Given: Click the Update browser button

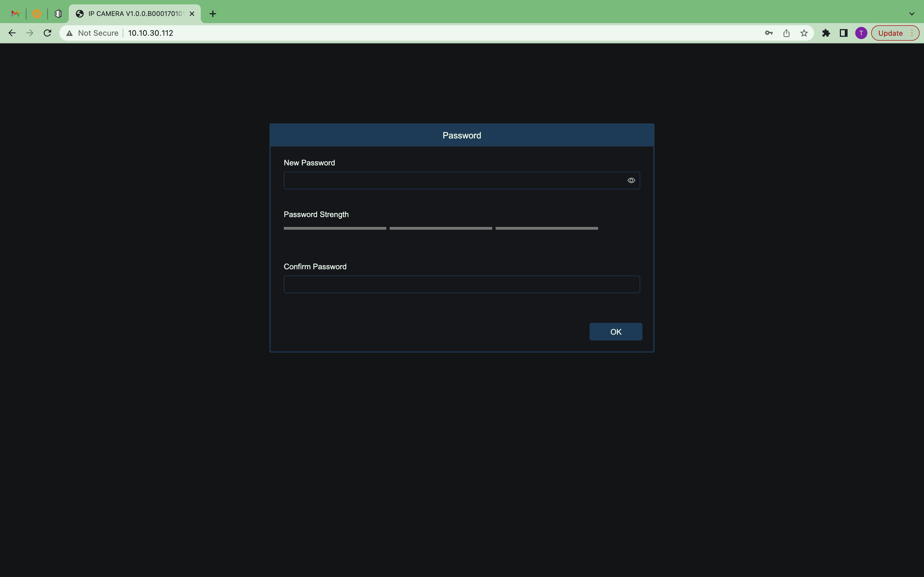Looking at the screenshot, I should [890, 33].
